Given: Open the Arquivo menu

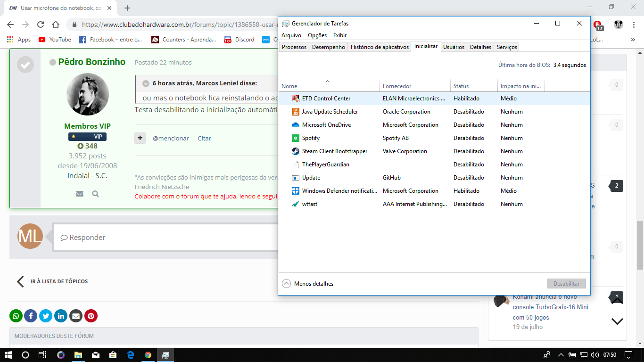Looking at the screenshot, I should [291, 35].
